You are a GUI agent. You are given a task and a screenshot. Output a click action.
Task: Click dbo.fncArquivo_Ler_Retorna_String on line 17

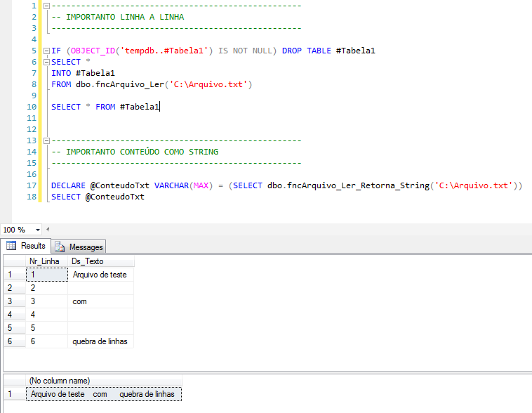[348, 186]
